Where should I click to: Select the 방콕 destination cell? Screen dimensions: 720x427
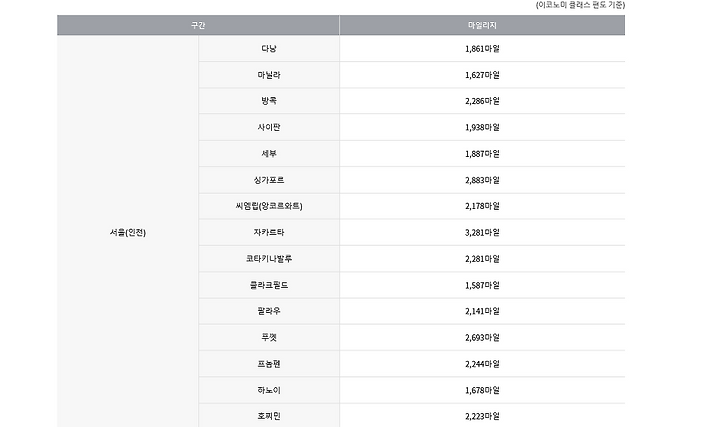click(x=269, y=101)
